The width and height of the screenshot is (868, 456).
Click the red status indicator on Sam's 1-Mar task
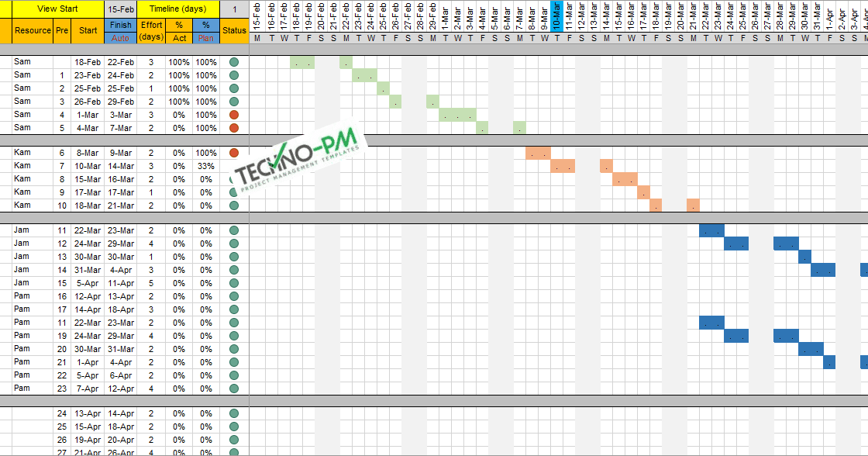pyautogui.click(x=234, y=114)
